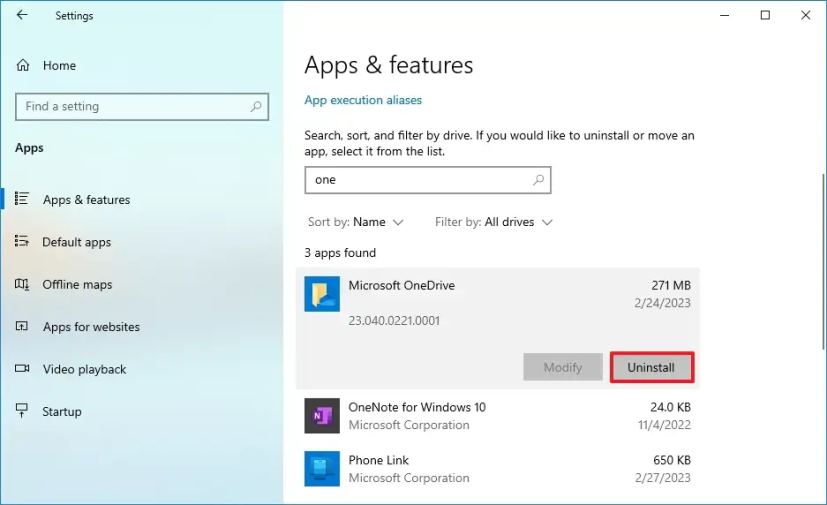Click the 3 apps found text

(x=340, y=253)
